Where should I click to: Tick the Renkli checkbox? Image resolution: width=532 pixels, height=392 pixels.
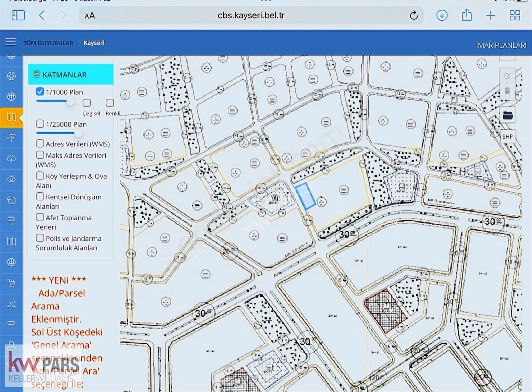point(110,103)
